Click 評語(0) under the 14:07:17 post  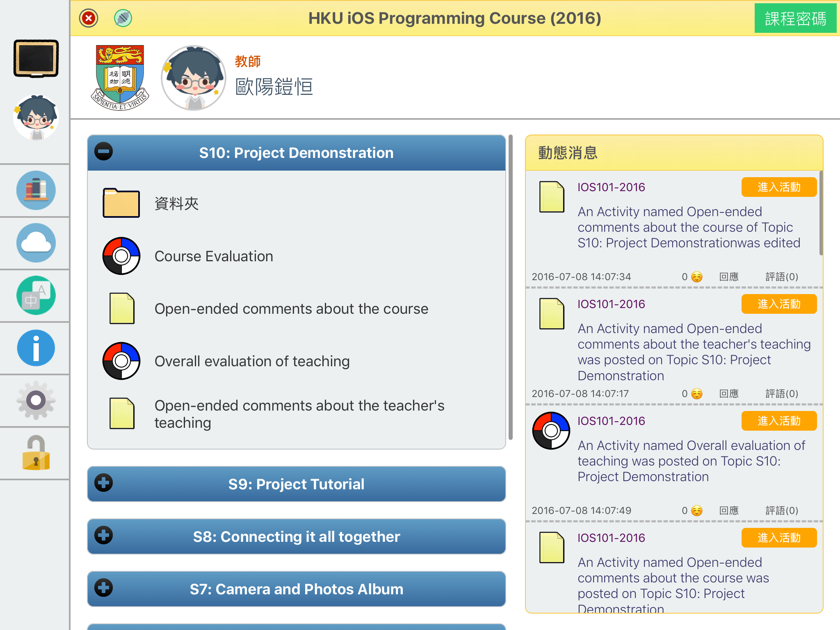781,394
